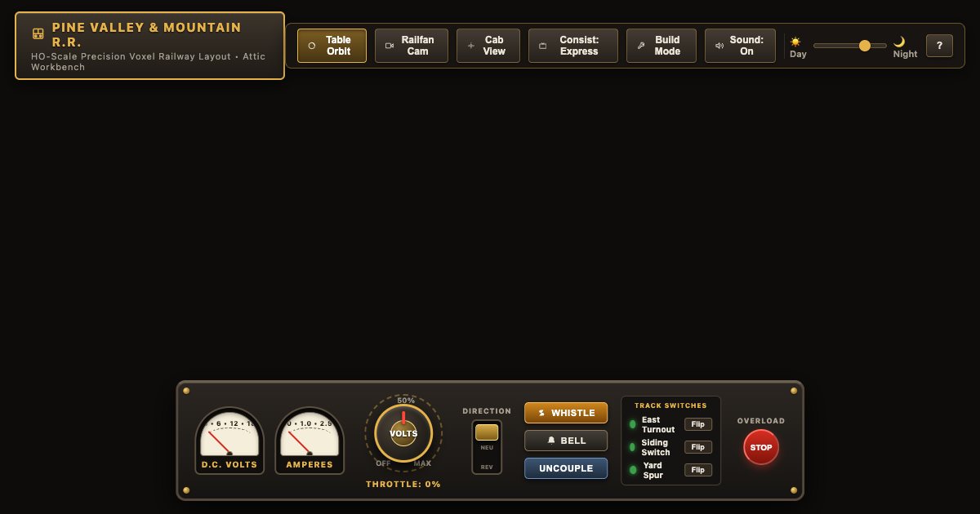Click the moon icon above Night
Viewport: 980px width, 514px height.
coord(899,42)
